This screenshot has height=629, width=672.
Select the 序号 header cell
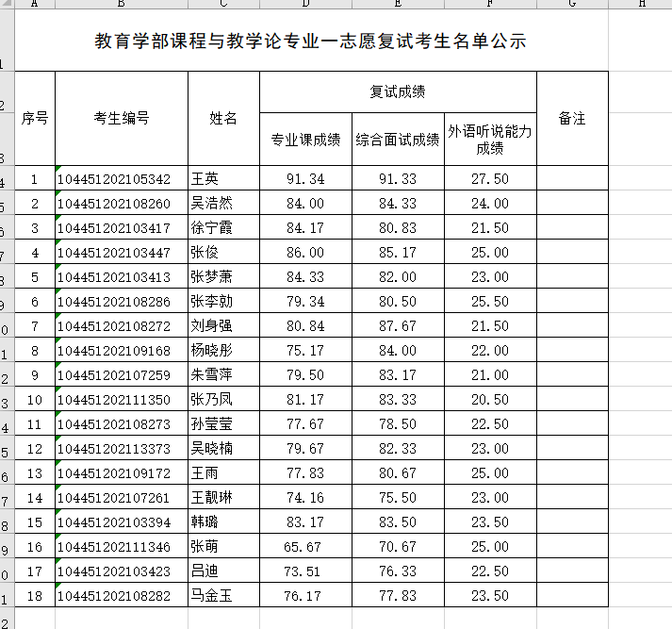point(35,119)
